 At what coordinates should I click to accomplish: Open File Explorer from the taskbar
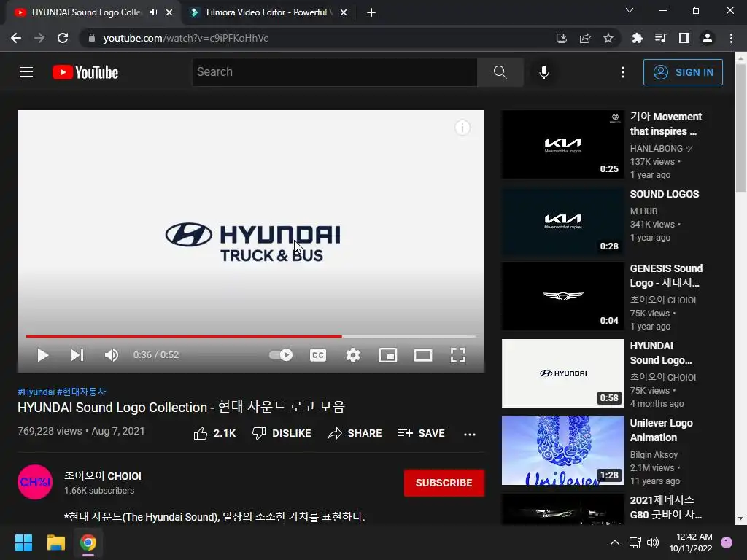pos(55,542)
